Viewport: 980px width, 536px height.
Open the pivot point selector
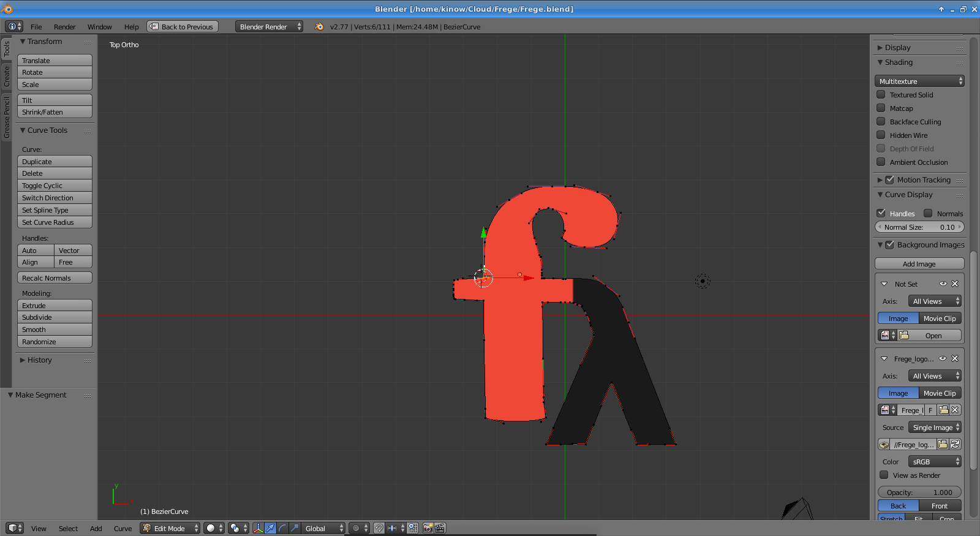[x=238, y=528]
